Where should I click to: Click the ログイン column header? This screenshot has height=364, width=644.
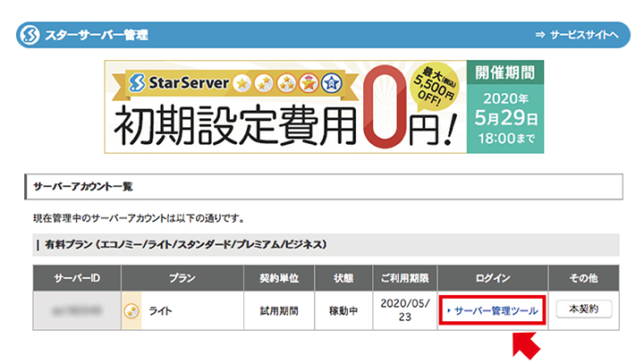[493, 278]
